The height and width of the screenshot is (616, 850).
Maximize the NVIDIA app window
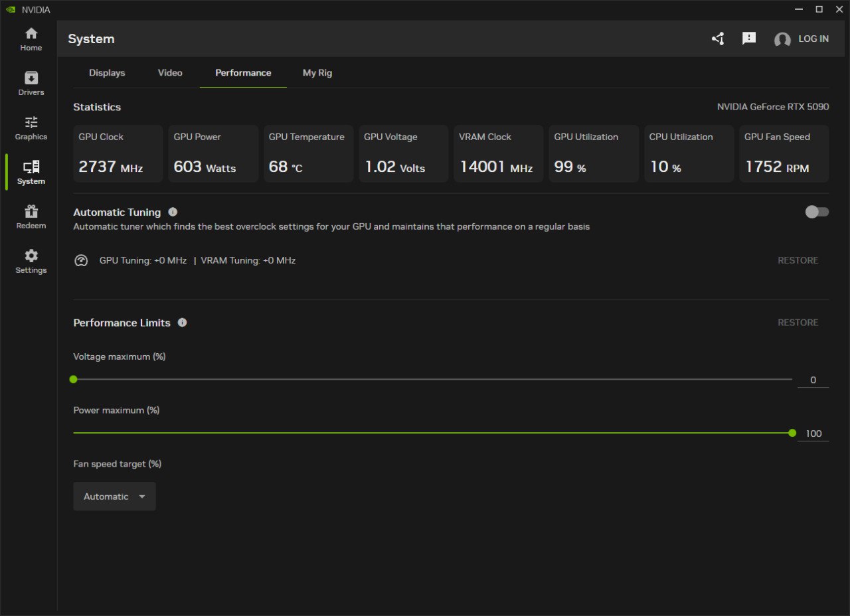[819, 9]
